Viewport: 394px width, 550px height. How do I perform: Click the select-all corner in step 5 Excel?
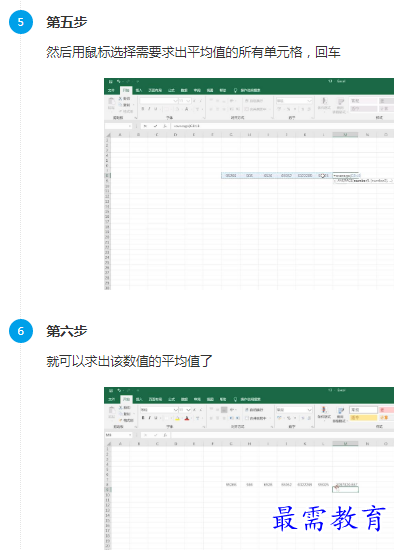108,135
